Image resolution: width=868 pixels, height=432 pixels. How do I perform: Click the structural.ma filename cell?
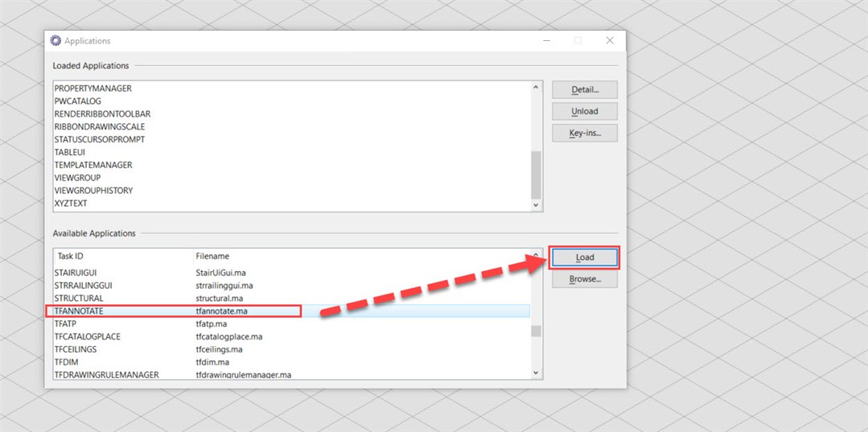[x=220, y=298]
